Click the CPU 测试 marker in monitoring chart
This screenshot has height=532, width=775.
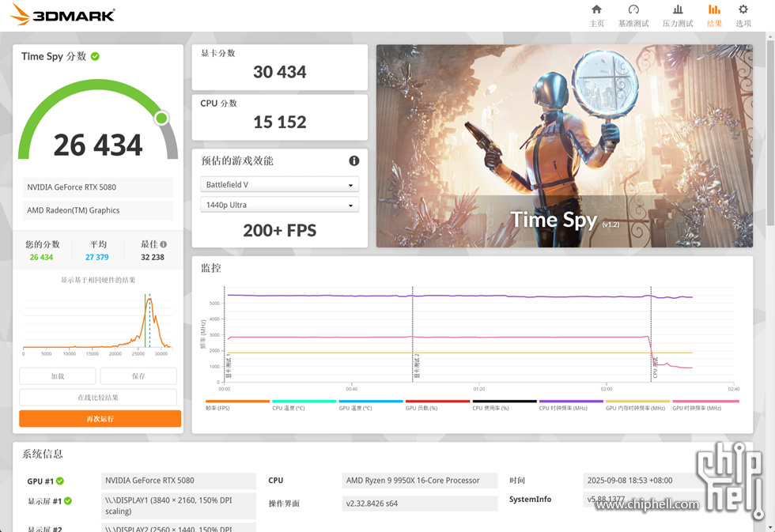656,368
